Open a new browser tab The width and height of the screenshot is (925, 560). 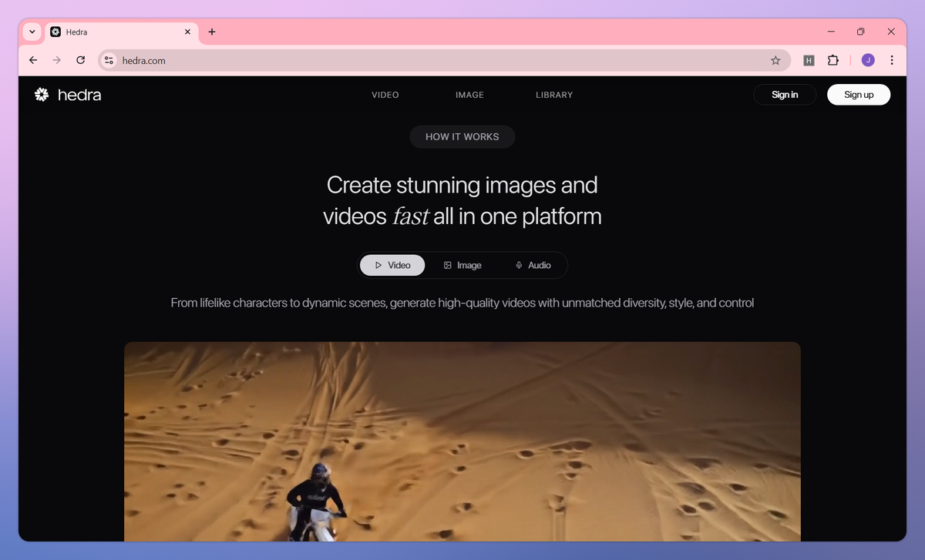(x=212, y=32)
